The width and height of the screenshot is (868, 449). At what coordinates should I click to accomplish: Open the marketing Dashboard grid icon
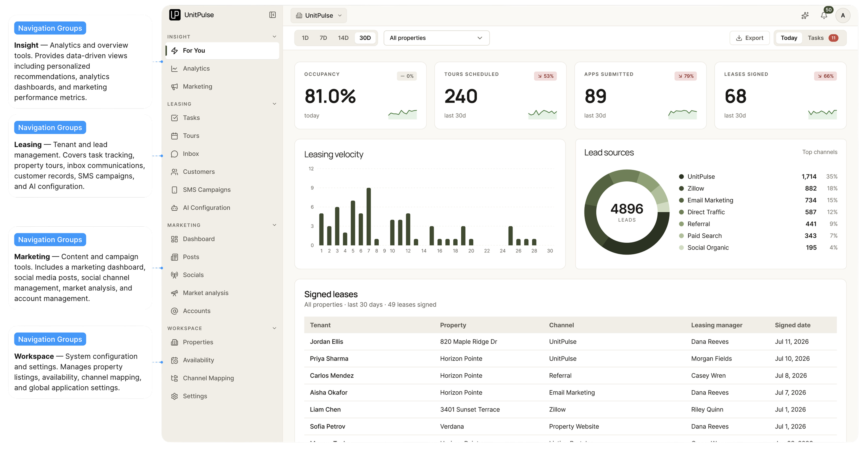click(174, 239)
